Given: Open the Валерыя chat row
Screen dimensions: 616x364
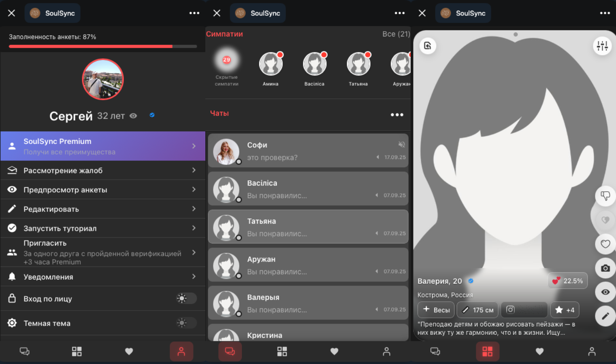Looking at the screenshot, I should tap(308, 303).
